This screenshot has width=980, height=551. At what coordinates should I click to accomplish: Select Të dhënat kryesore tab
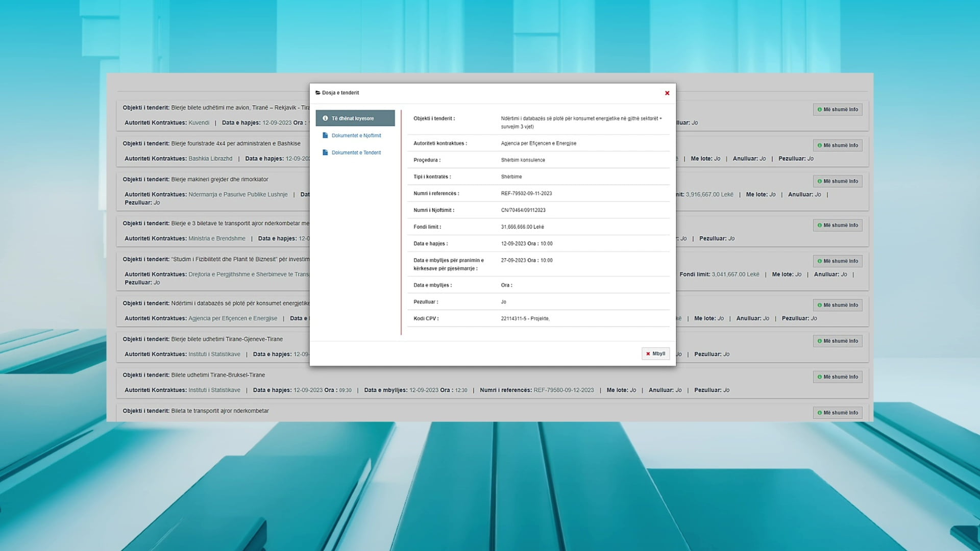(355, 118)
